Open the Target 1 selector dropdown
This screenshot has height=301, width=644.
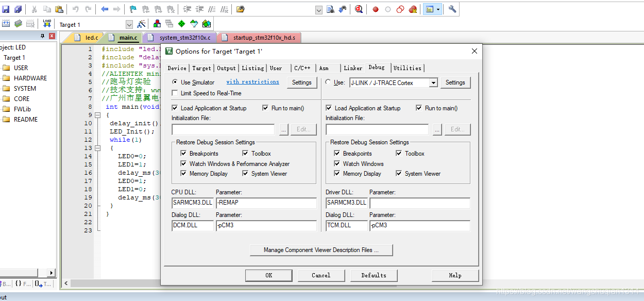coord(129,24)
